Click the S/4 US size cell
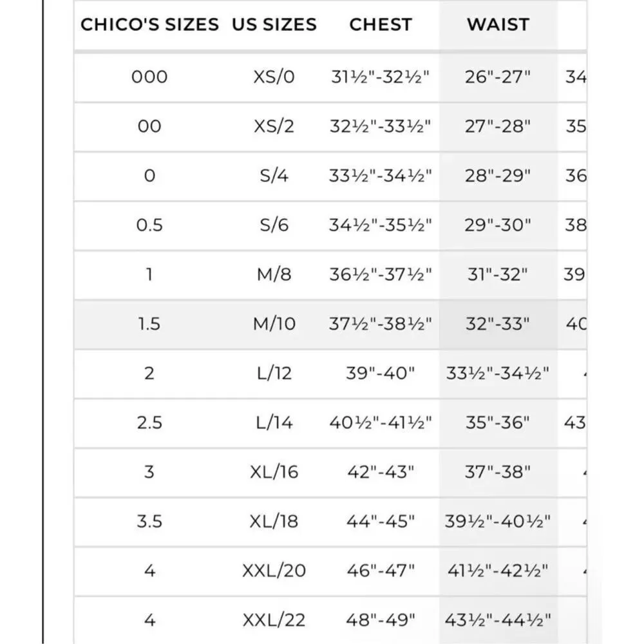This screenshot has width=644, height=644. pos(274,176)
